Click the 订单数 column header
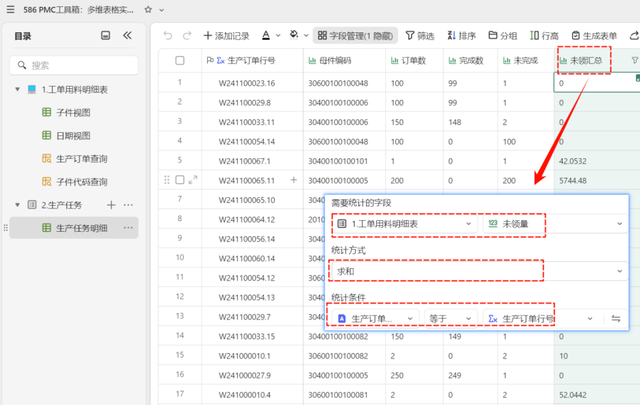The width and height of the screenshot is (640, 405). pyautogui.click(x=414, y=60)
